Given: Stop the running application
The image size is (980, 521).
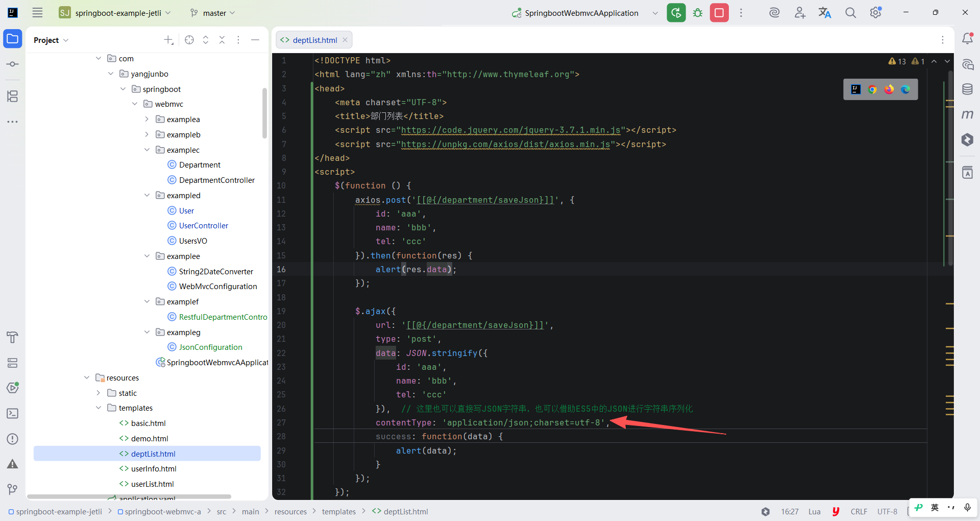Looking at the screenshot, I should [x=719, y=13].
